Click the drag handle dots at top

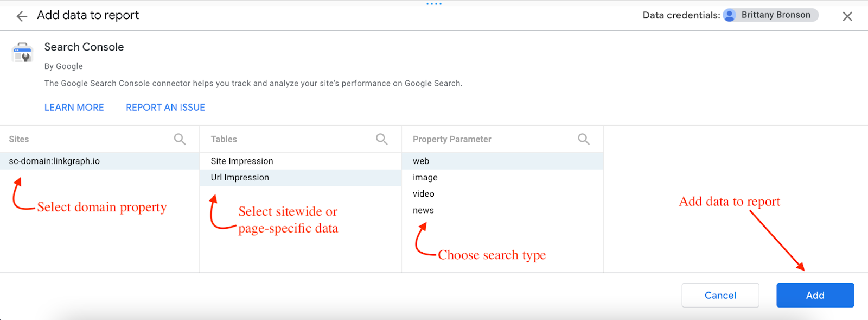(434, 4)
